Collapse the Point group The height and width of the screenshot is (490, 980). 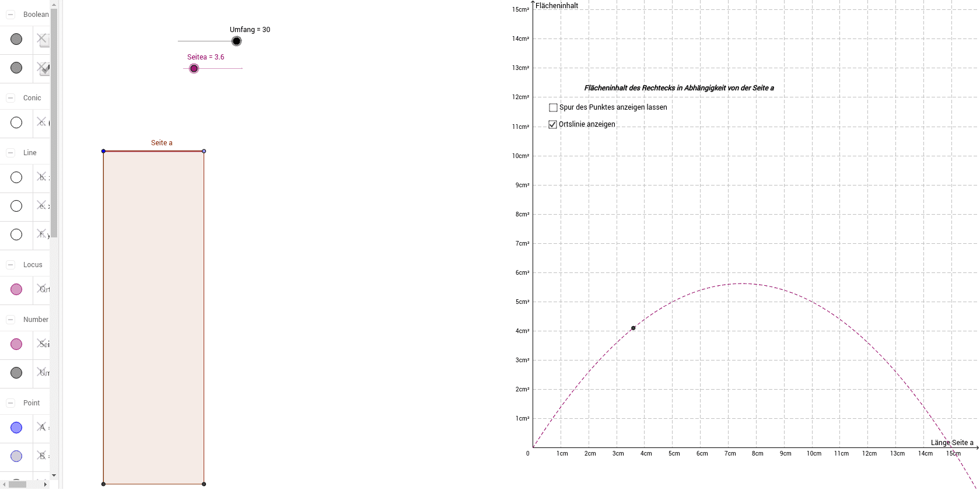[x=10, y=403]
